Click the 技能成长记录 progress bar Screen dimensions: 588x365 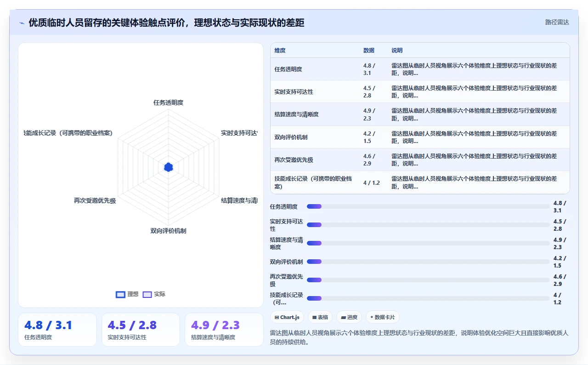pos(428,298)
